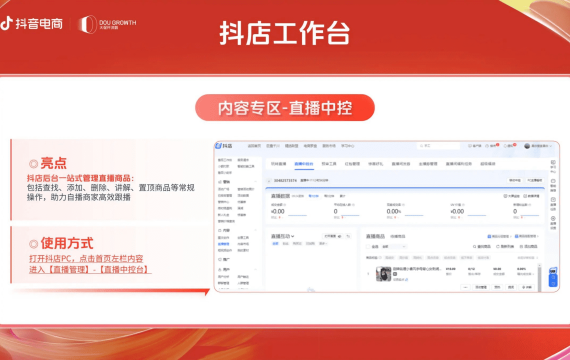Expand the 直播互动 dropdown heading
Screen dimensions: 570x360
click(282, 236)
